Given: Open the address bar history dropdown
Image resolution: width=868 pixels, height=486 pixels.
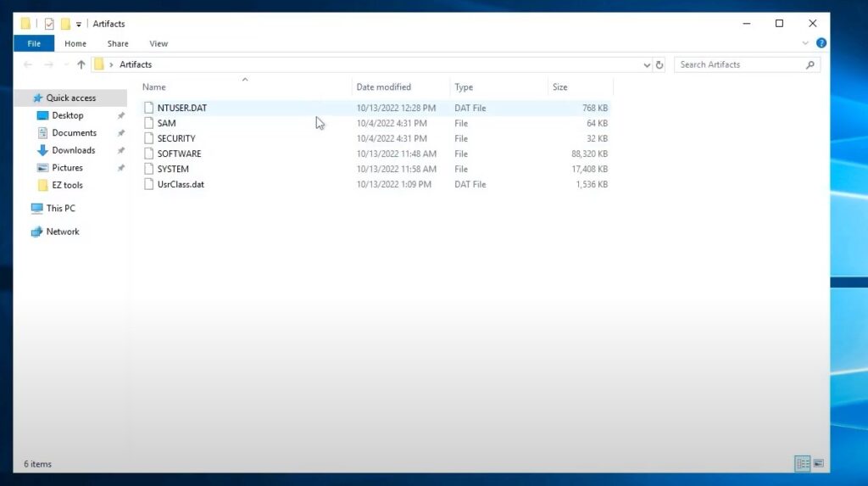Looking at the screenshot, I should click(x=648, y=64).
